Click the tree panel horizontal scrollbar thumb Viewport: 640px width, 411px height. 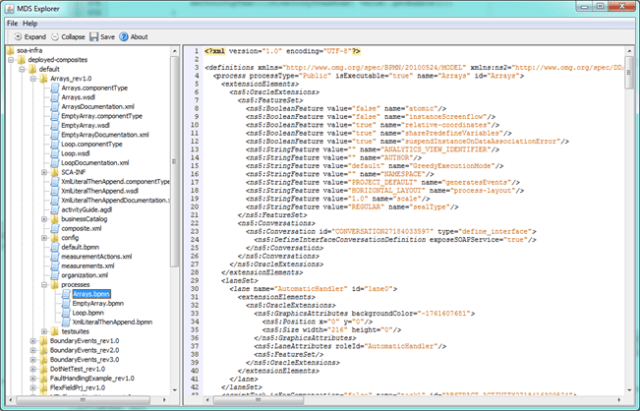click(83, 400)
